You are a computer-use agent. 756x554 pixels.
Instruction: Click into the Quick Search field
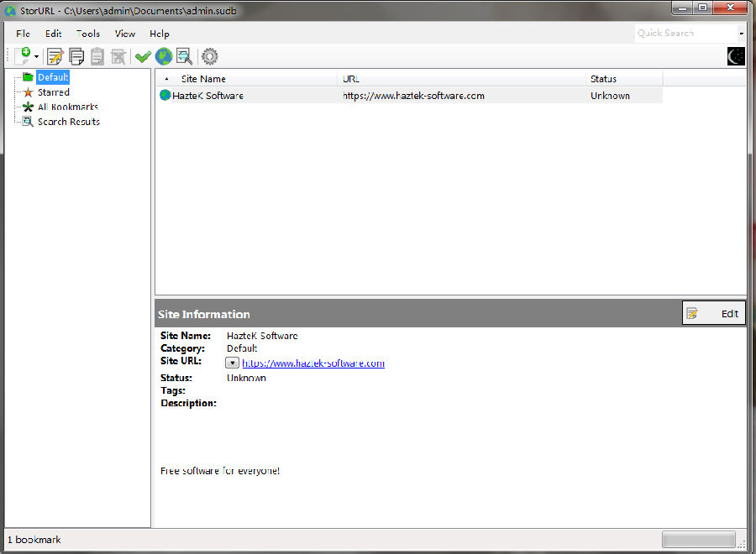684,34
